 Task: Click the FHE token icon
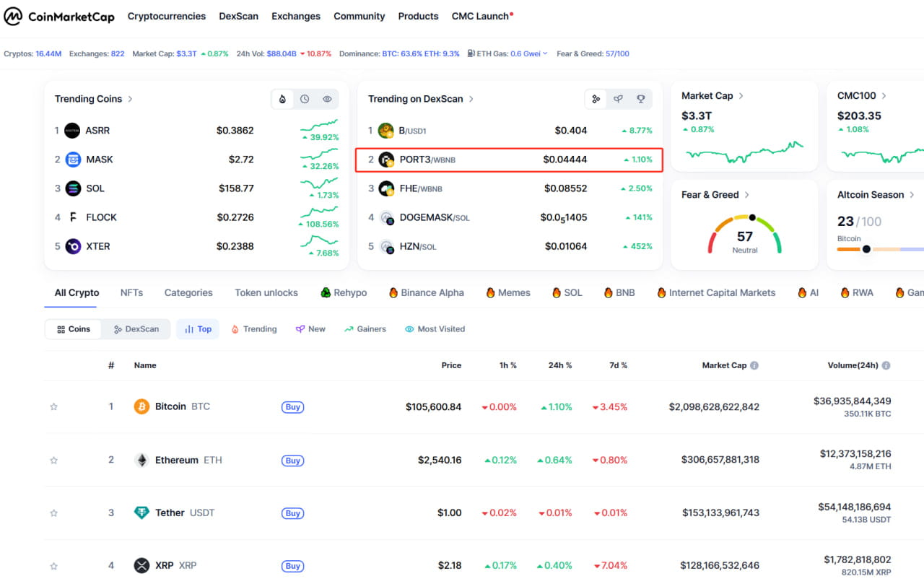386,188
